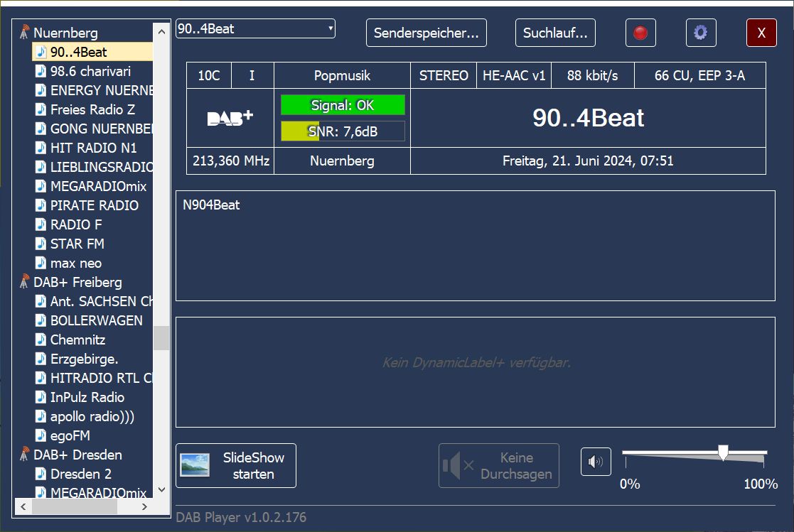
Task: Select the PIRATE RADIO station
Action: click(94, 205)
